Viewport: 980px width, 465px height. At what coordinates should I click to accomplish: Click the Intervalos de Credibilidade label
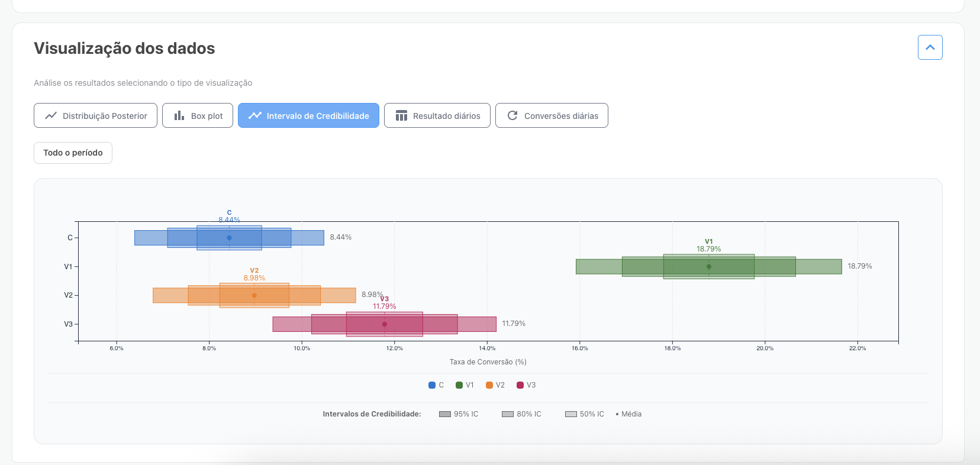[372, 414]
